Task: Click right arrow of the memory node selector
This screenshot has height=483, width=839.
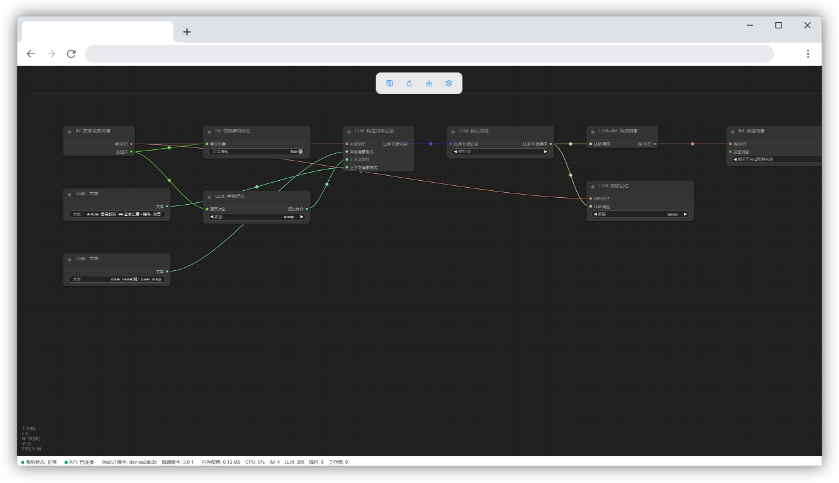Action: click(x=685, y=214)
